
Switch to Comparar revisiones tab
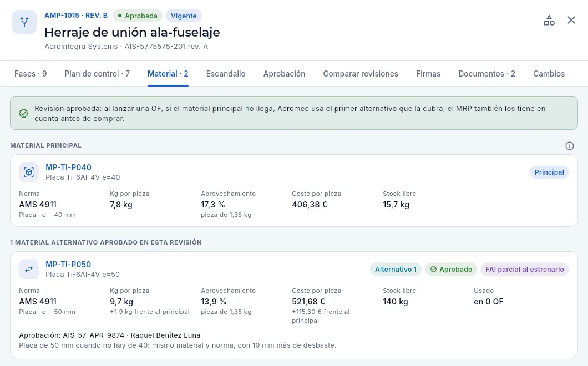point(361,74)
